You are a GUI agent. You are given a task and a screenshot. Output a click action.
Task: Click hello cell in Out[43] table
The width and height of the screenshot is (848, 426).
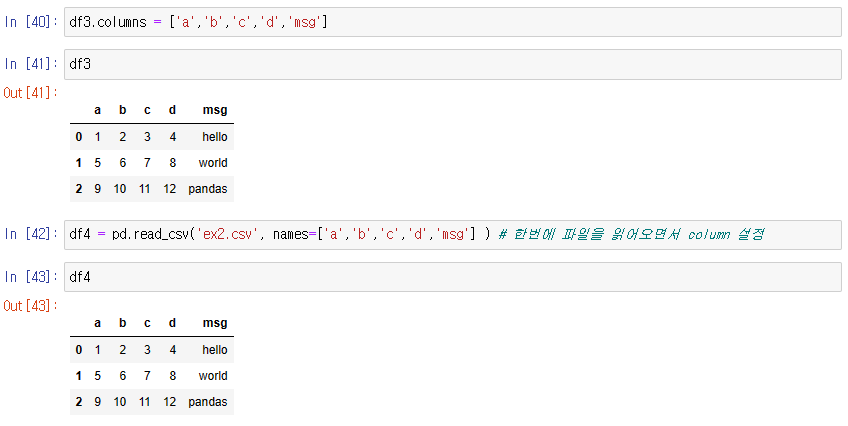(215, 350)
